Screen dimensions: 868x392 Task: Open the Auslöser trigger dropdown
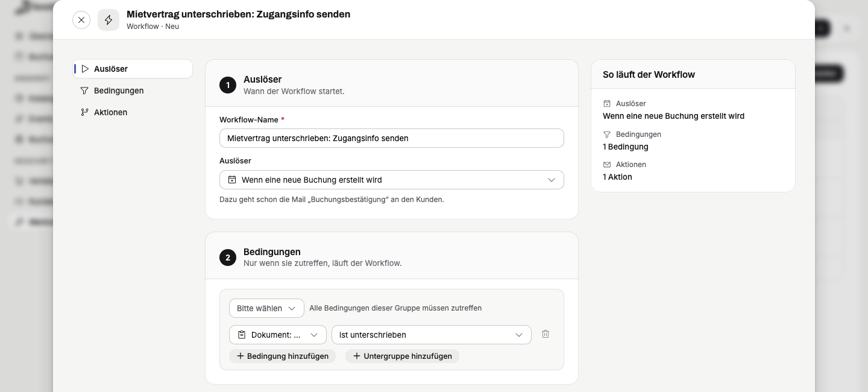coord(392,180)
